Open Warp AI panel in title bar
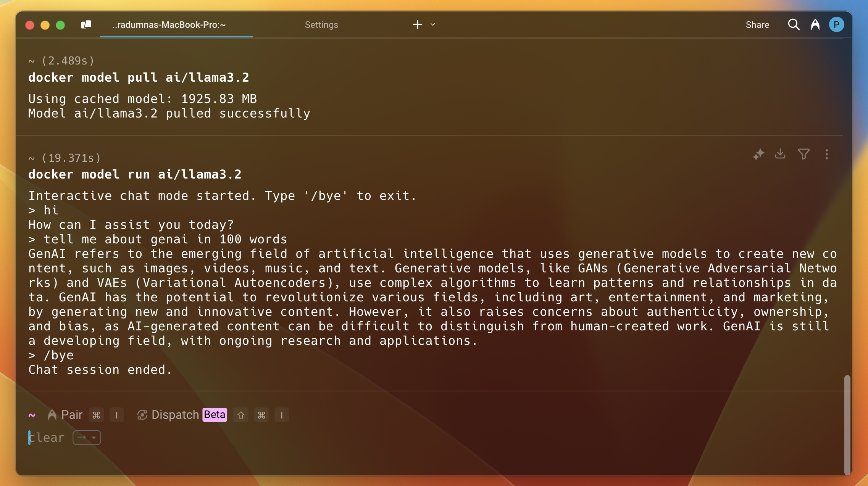Screen dimensions: 868x486 [x=815, y=25]
